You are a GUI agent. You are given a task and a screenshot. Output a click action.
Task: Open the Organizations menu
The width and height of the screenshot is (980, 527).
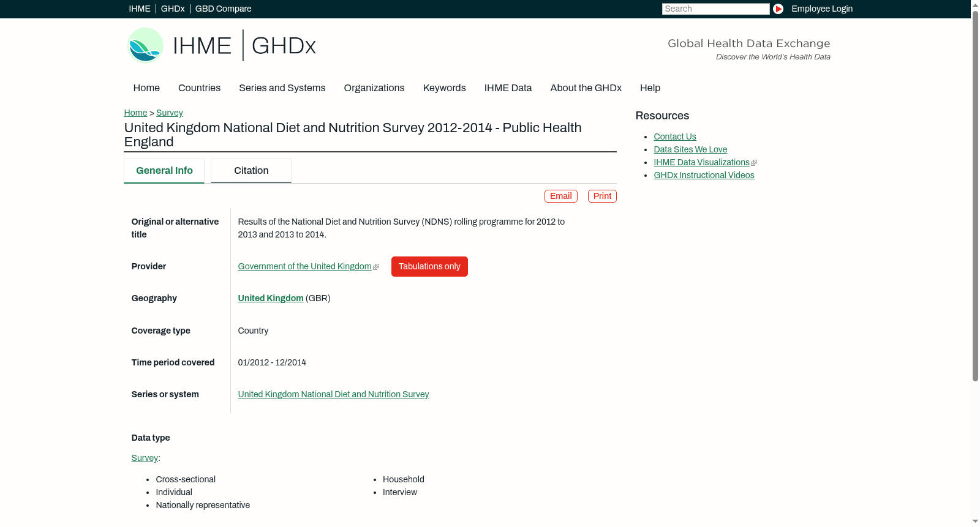[374, 88]
